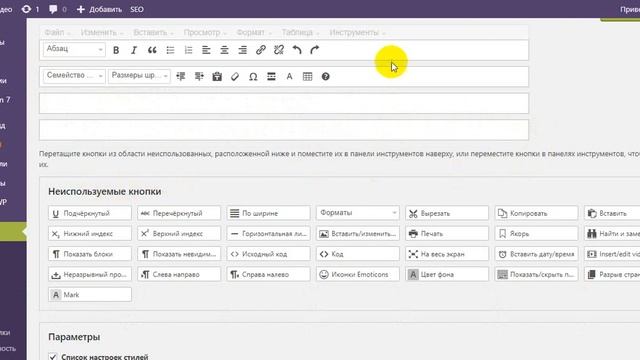Open the Просмотр editor menu

205,32
